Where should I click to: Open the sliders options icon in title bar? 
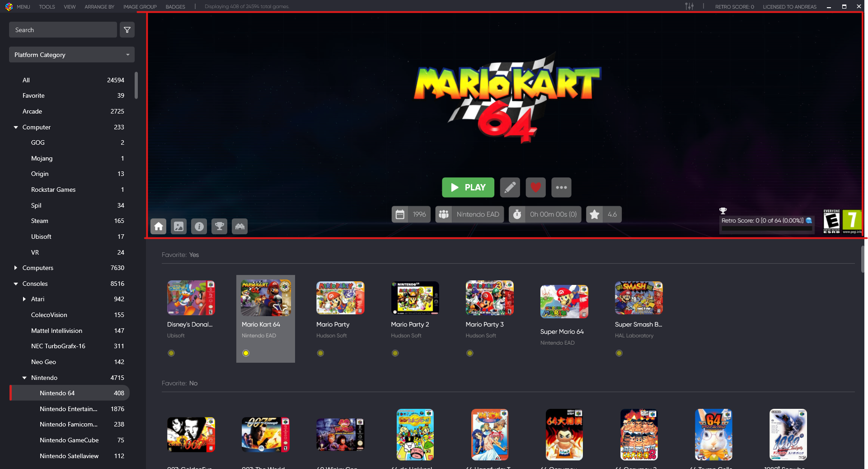(x=689, y=6)
